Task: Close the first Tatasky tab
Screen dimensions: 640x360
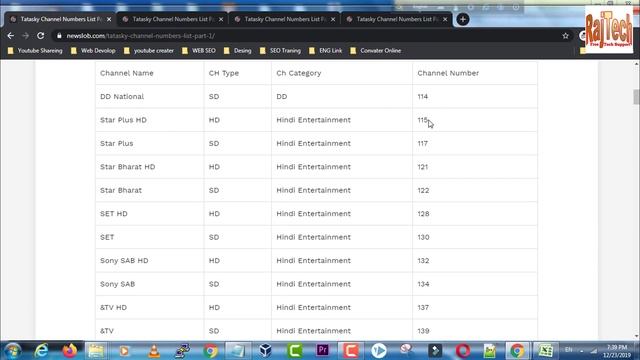Action: coord(109,19)
